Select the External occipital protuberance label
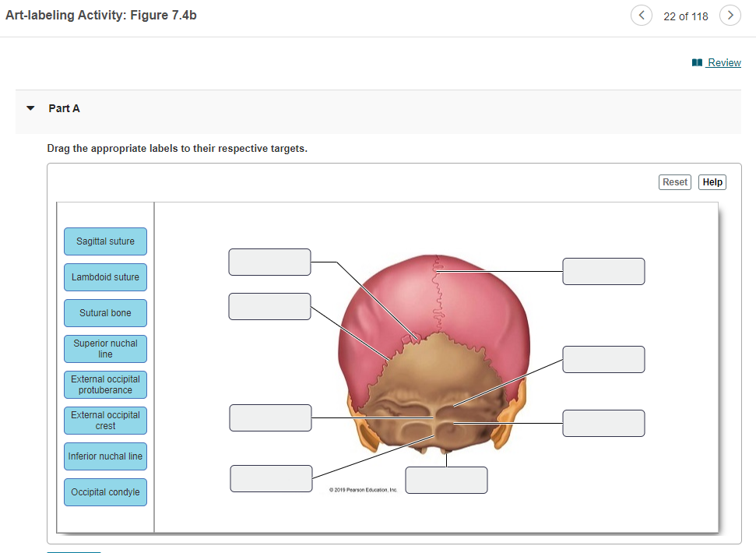Screen dimensions: 756x553 (105, 385)
